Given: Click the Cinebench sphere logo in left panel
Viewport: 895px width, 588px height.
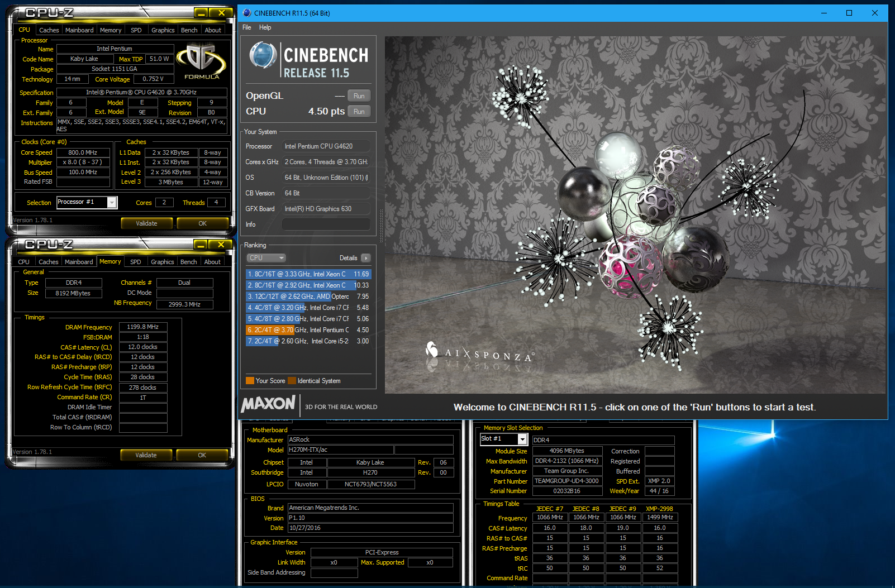Looking at the screenshot, I should [263, 55].
